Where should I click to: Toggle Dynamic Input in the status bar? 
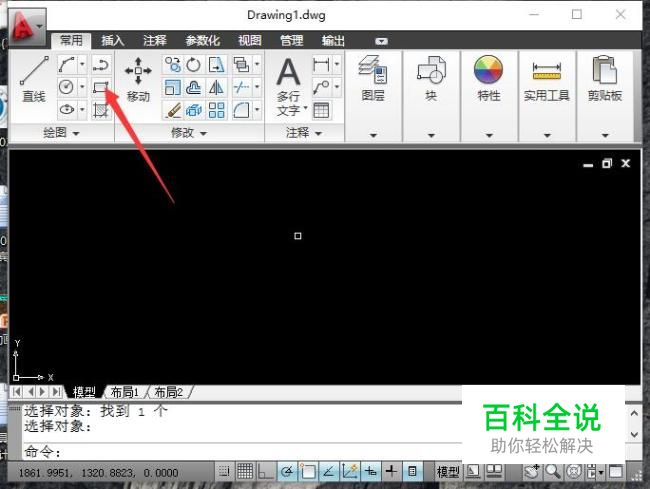tap(371, 472)
